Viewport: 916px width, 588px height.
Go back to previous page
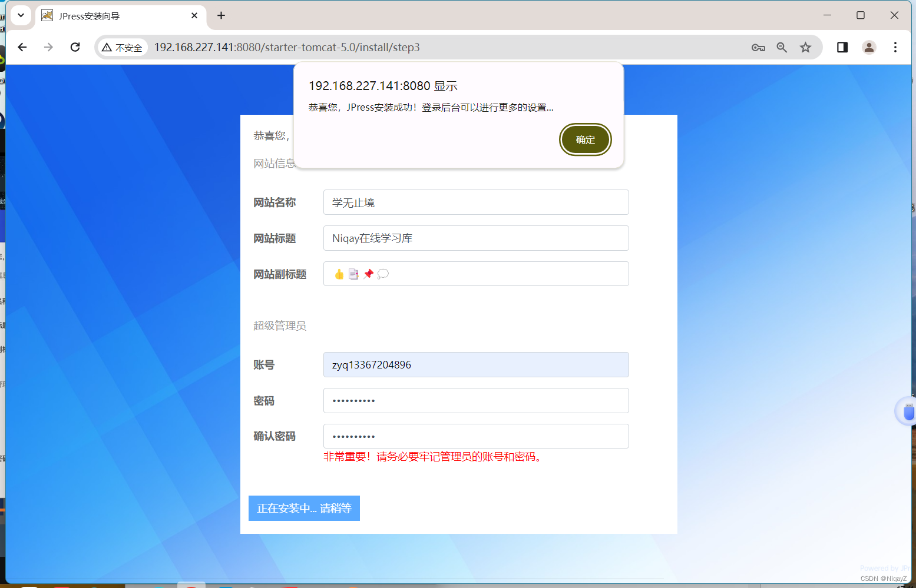22,47
